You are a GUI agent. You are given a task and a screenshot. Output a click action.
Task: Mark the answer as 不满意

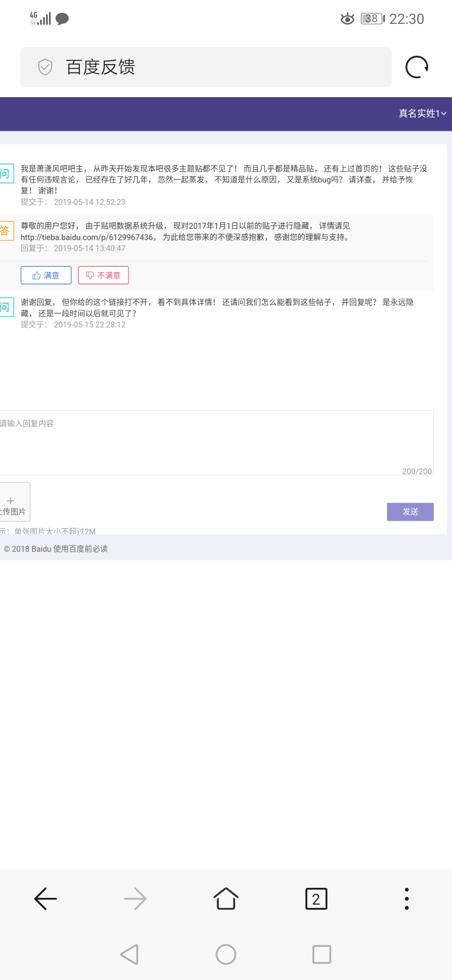click(103, 275)
